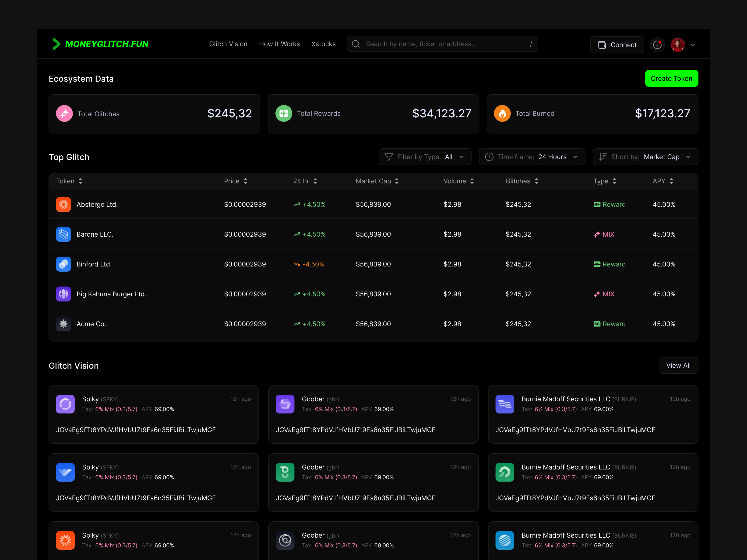Image resolution: width=747 pixels, height=560 pixels.
Task: Click the Abstergo Ltd. token logo
Action: (63, 204)
